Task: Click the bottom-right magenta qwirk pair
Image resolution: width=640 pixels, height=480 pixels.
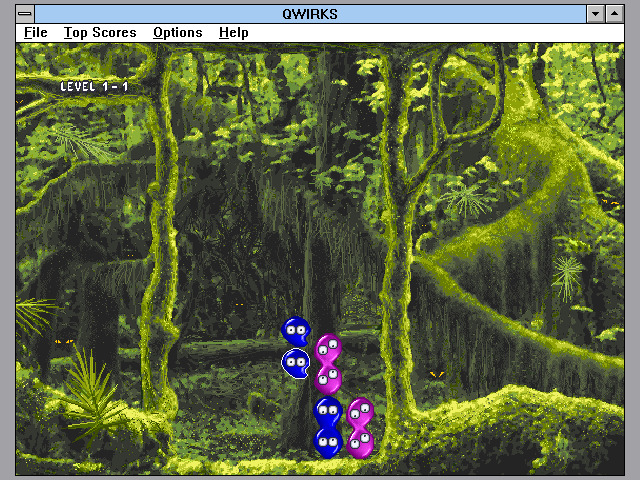Action: (360, 428)
